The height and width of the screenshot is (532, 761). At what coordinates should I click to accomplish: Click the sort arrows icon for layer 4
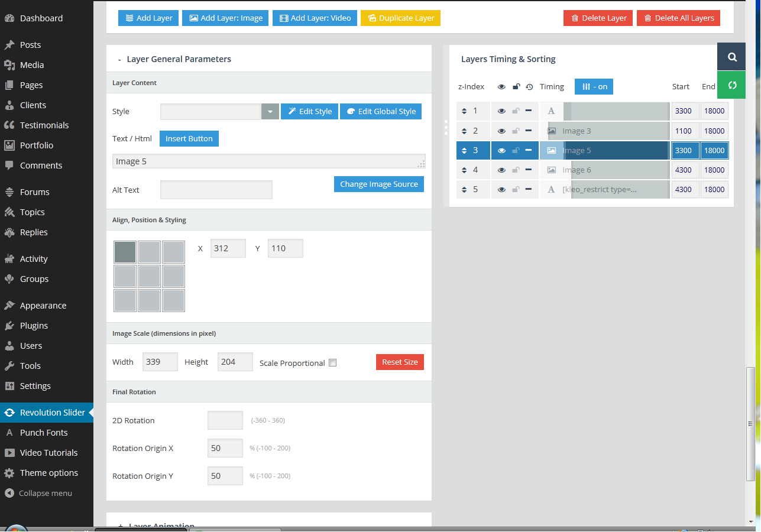pyautogui.click(x=465, y=170)
